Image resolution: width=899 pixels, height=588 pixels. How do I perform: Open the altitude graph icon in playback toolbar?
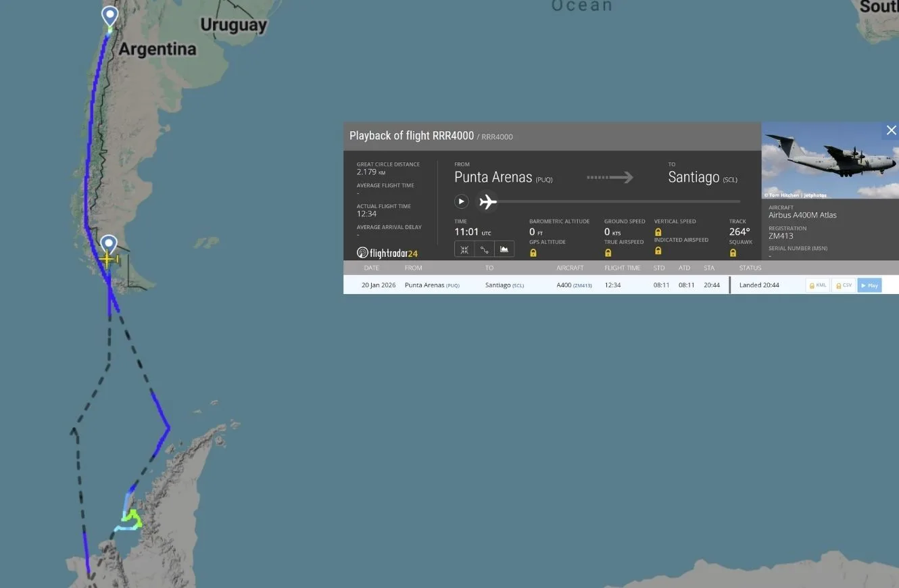click(x=504, y=249)
